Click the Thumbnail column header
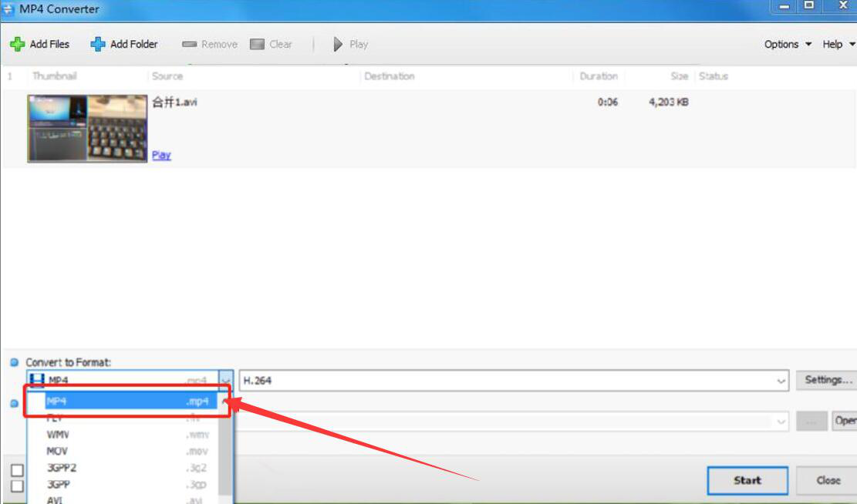 coord(55,76)
